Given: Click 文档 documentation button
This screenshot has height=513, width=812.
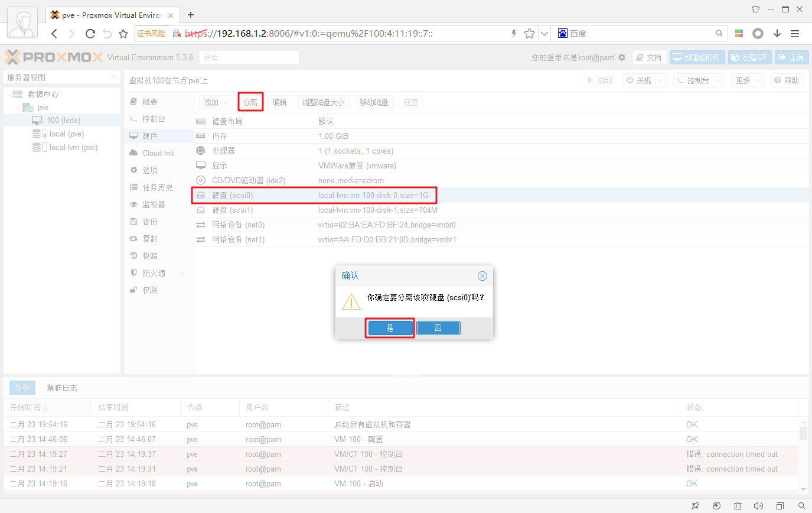Looking at the screenshot, I should pos(649,57).
